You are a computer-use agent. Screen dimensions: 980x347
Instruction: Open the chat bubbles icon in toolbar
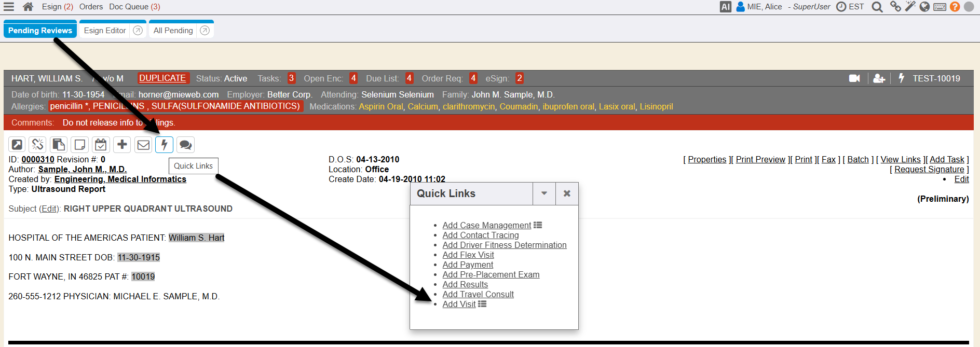[185, 145]
